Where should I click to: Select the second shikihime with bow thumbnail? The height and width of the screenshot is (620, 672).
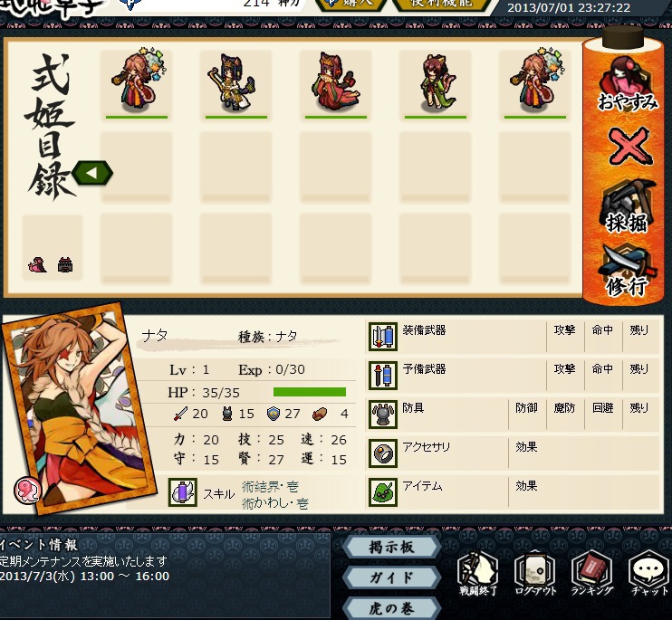[x=235, y=84]
